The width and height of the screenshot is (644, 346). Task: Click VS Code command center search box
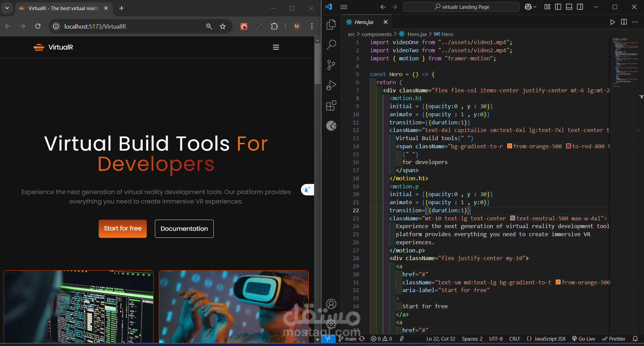461,7
